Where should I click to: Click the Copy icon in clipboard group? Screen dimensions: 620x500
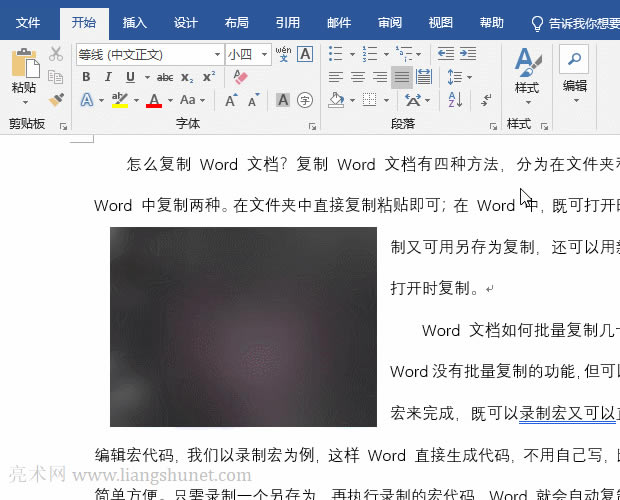55,77
